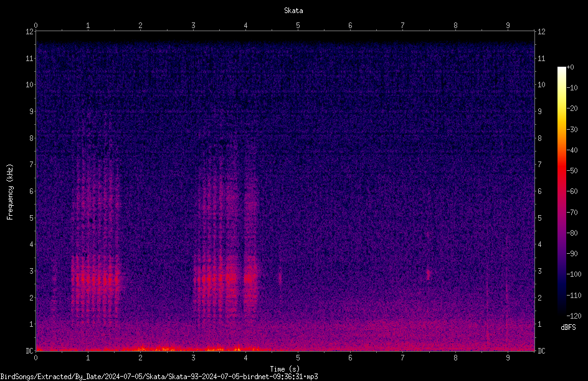588x381 pixels.
Task: Click '3' on the left frequency axis
Action: (x=31, y=271)
